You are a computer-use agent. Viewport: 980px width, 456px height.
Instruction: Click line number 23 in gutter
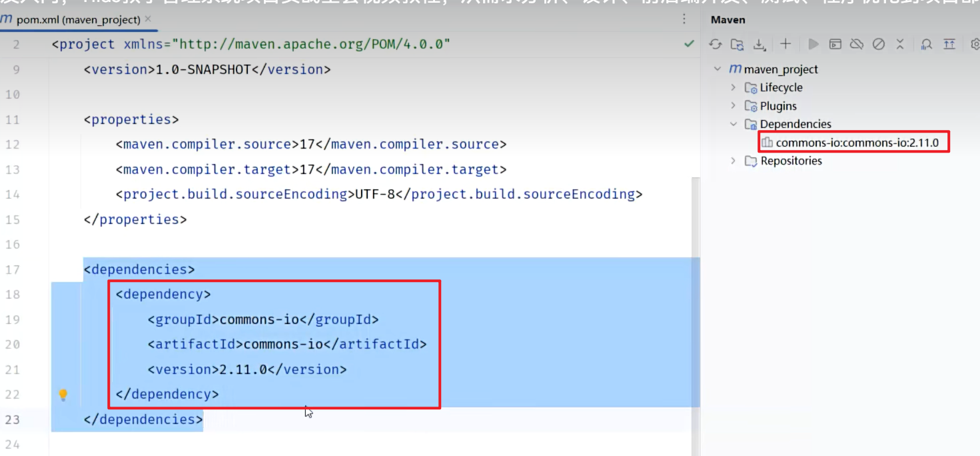(x=12, y=419)
